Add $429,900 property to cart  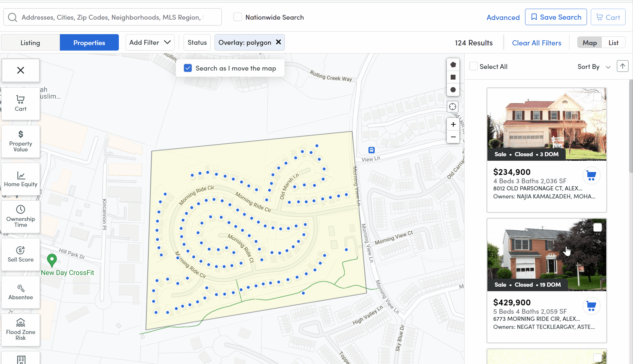[591, 306]
